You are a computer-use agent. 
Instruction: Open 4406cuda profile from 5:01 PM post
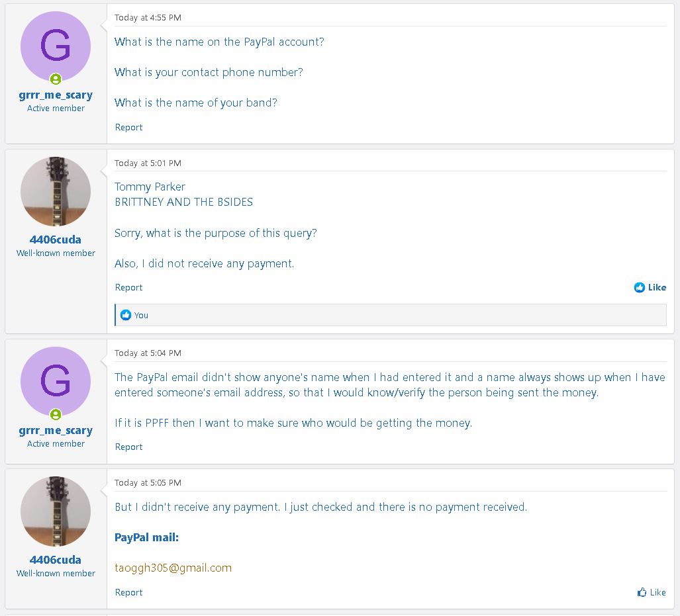56,240
